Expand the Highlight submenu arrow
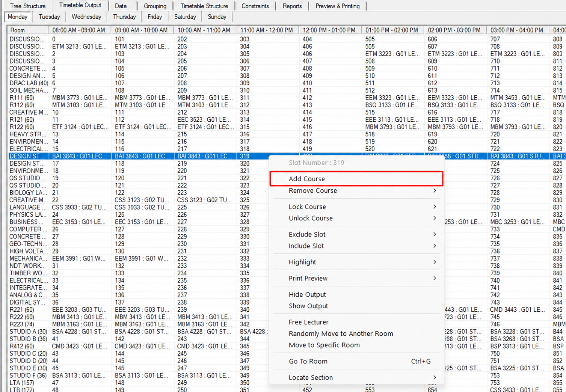The image size is (566, 392). click(435, 262)
